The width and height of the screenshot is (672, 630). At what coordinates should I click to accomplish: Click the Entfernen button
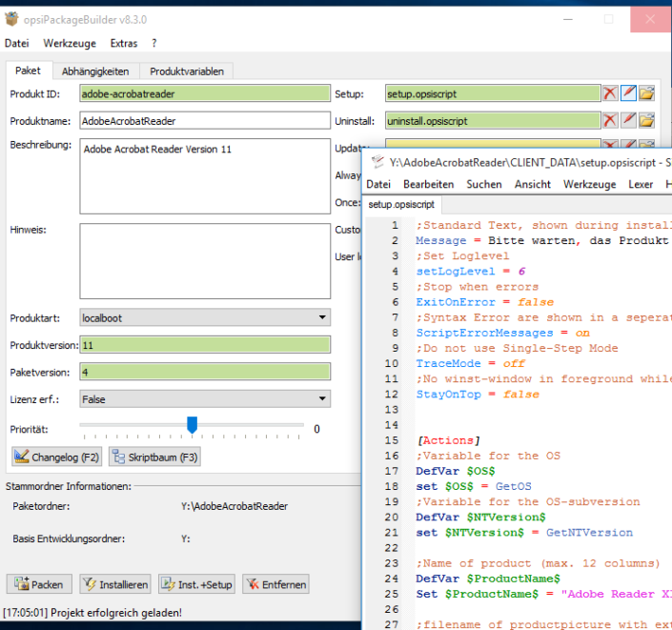276,584
